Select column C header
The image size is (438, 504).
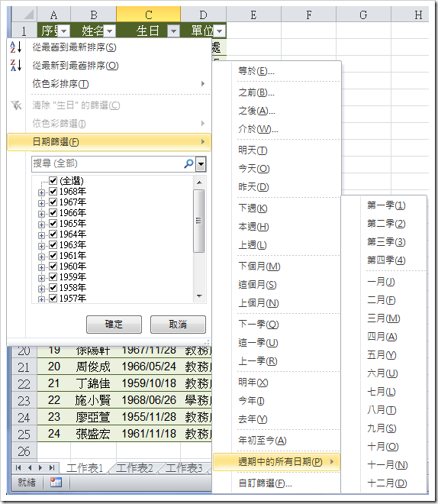[148, 15]
